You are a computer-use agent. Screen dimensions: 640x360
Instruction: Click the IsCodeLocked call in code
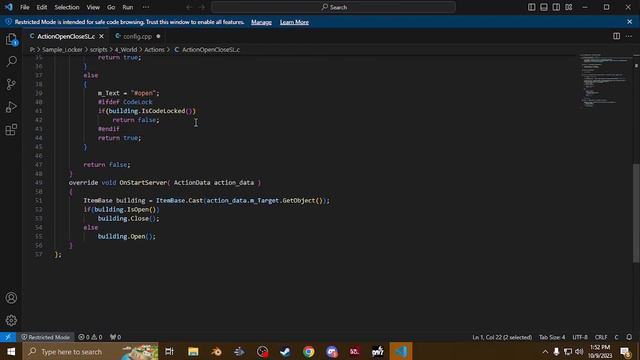coord(163,111)
